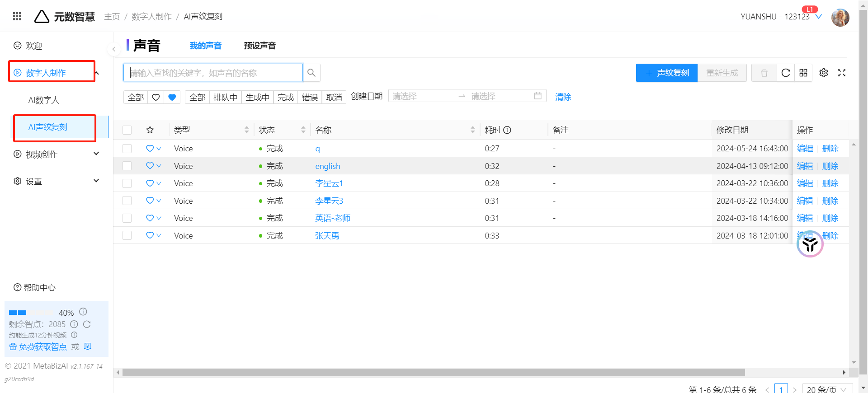Image resolution: width=868 pixels, height=393 pixels.
Task: Expand the 设置 menu group
Action: 96,181
